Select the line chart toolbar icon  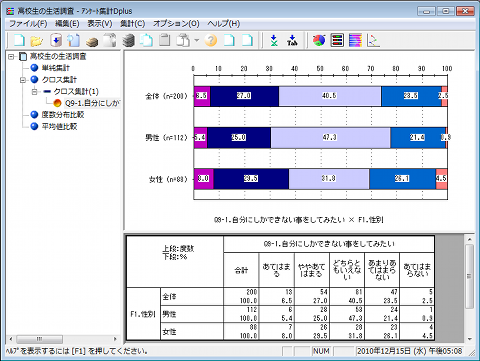pos(373,40)
